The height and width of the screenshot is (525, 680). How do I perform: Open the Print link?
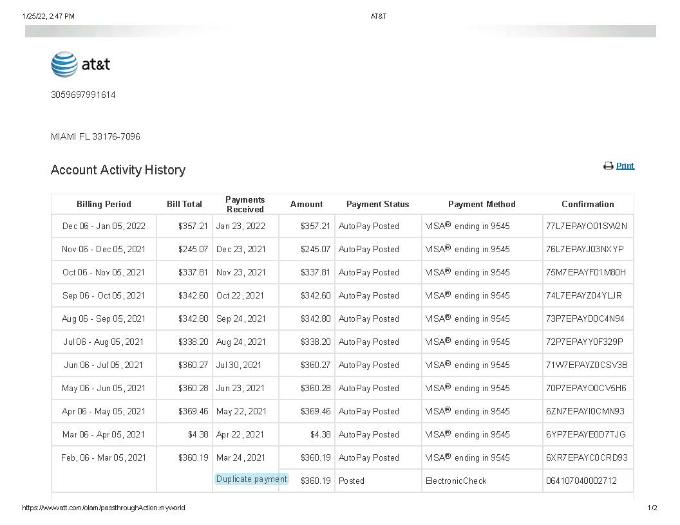tap(625, 166)
